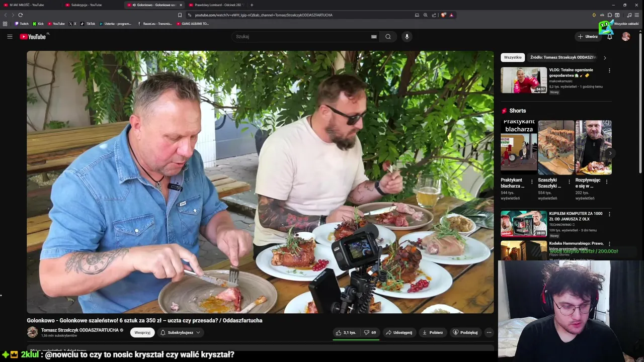Reload the page in the browser
This screenshot has width=644, height=362.
coord(20,15)
